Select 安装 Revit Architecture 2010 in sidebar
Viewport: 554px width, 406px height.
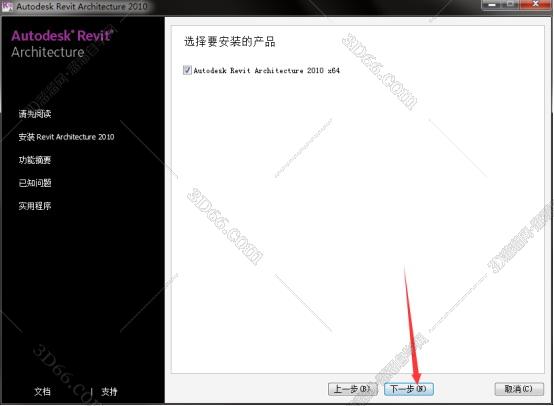[66, 137]
